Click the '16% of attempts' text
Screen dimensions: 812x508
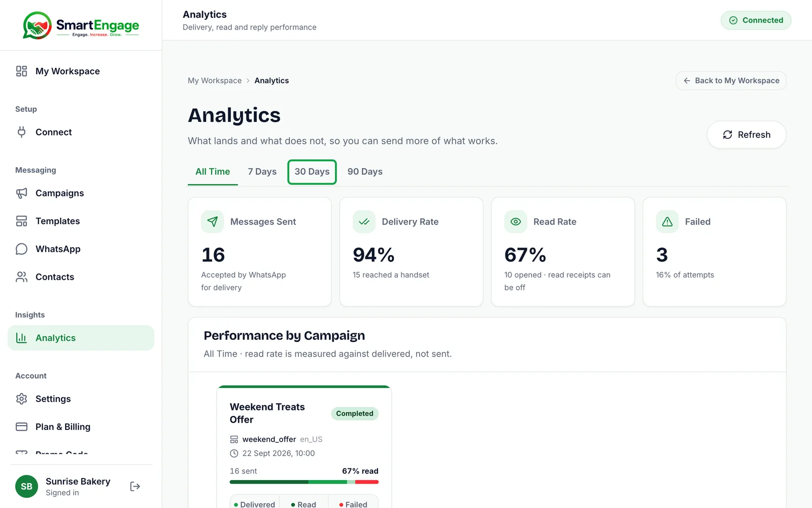(685, 275)
